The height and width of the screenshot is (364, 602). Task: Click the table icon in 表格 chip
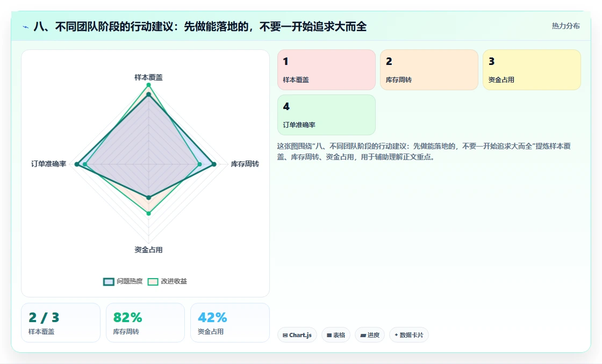[329, 335]
